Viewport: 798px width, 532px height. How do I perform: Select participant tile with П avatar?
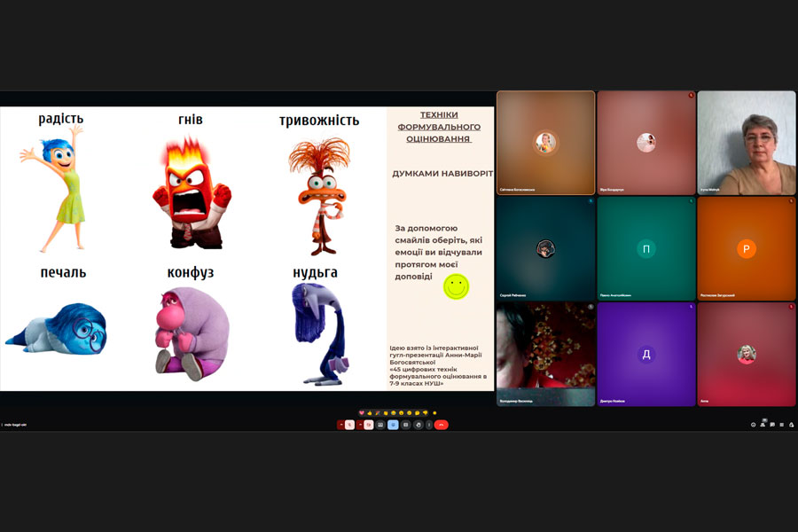(645, 248)
